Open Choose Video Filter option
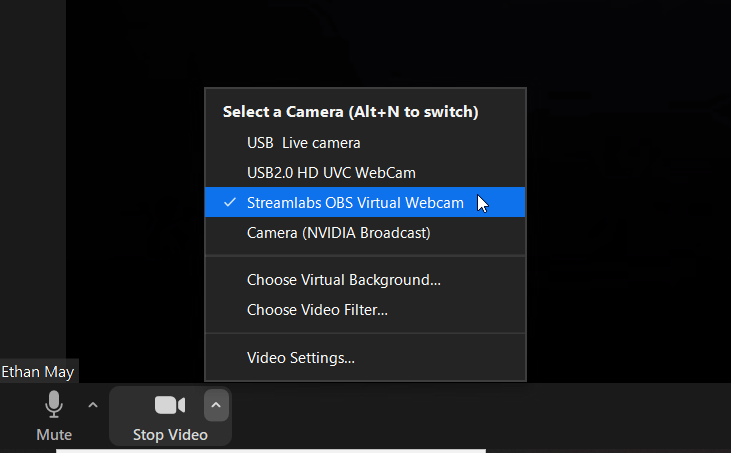Viewport: 731px width, 453px height. (317, 310)
